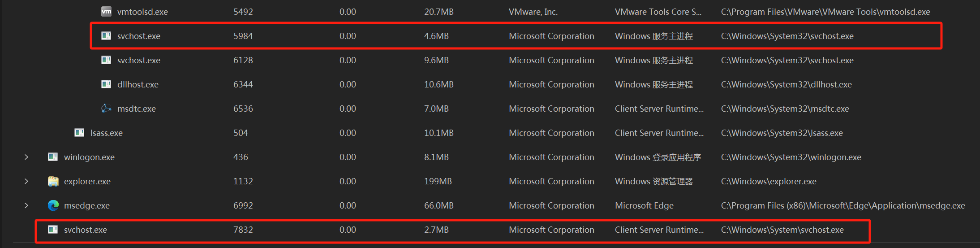Click the C:\Windows\System\svchost.exe path

[782, 230]
